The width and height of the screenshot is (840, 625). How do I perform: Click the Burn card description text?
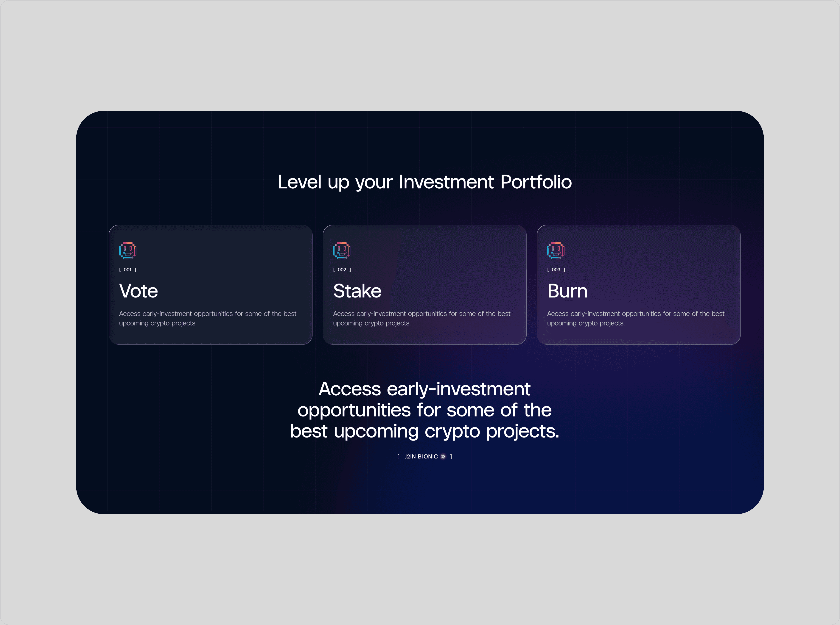(x=636, y=318)
